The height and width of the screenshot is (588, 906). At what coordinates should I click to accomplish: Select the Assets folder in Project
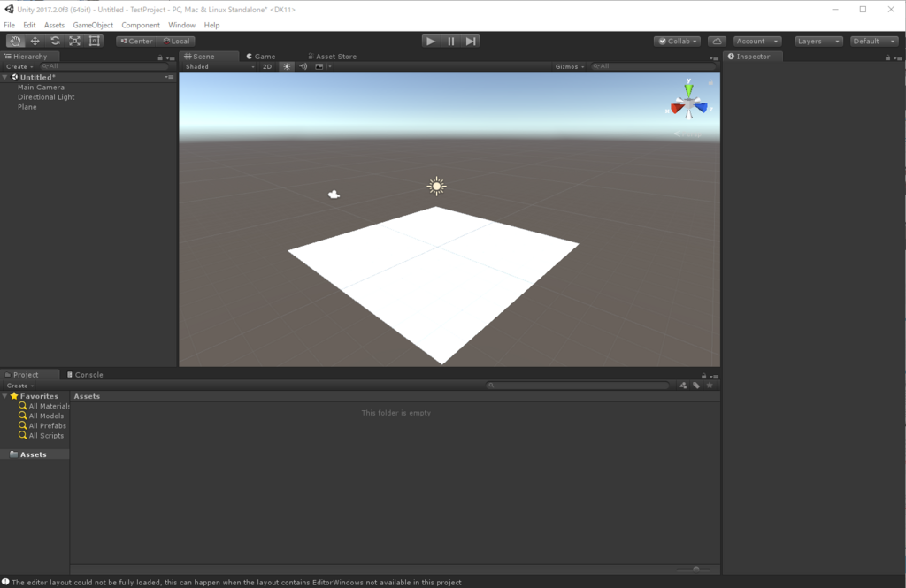click(x=35, y=454)
